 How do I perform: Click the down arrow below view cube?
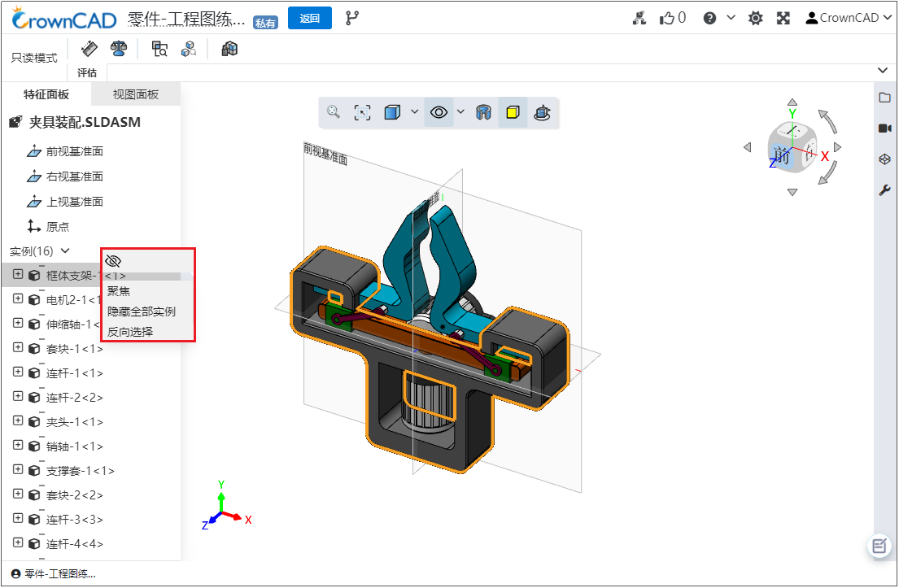point(792,192)
